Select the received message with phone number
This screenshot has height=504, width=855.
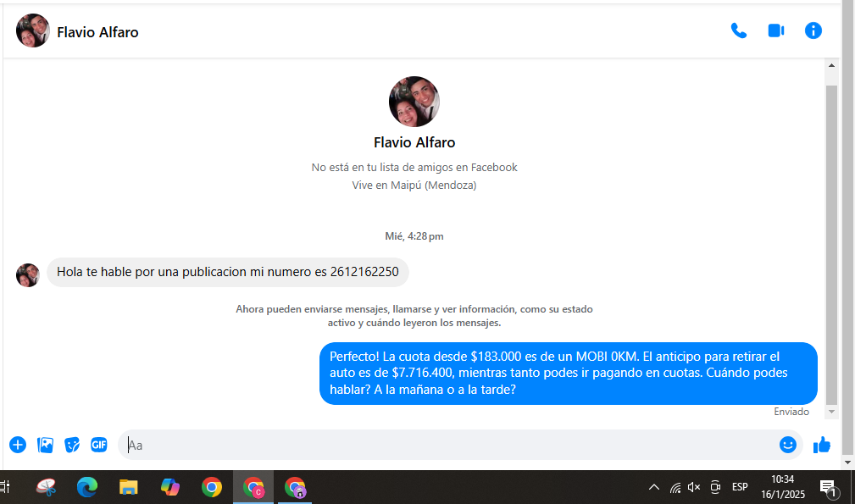click(x=228, y=272)
